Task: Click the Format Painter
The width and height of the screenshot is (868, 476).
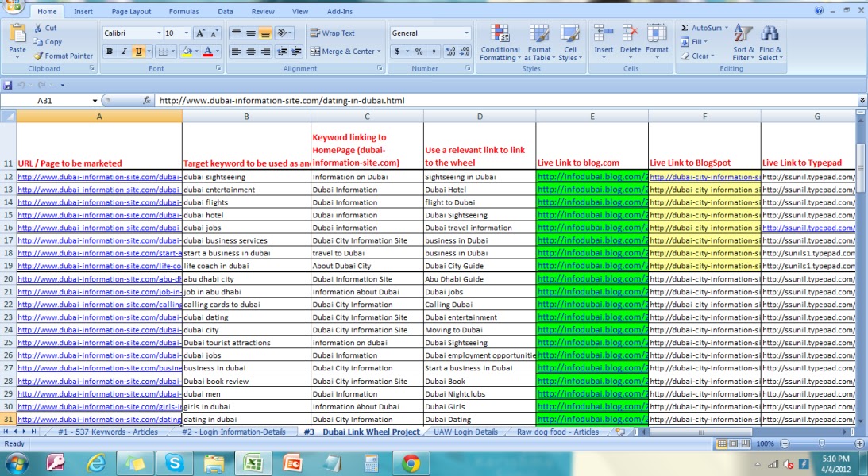Action: pos(63,56)
